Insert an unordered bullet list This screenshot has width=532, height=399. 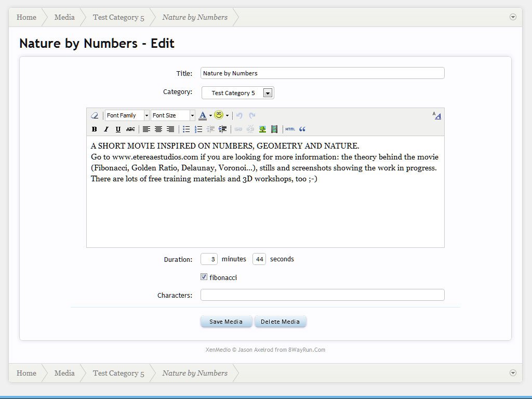pyautogui.click(x=186, y=129)
